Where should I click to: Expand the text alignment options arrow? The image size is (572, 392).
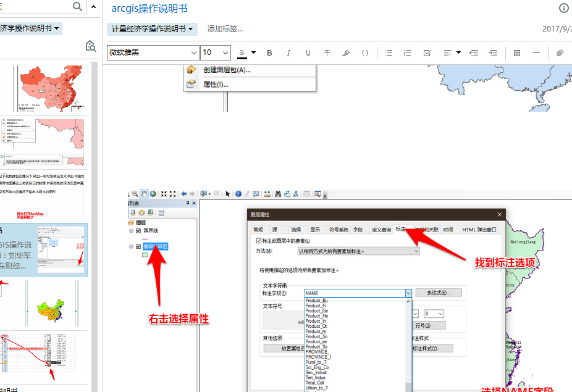pyautogui.click(x=458, y=52)
